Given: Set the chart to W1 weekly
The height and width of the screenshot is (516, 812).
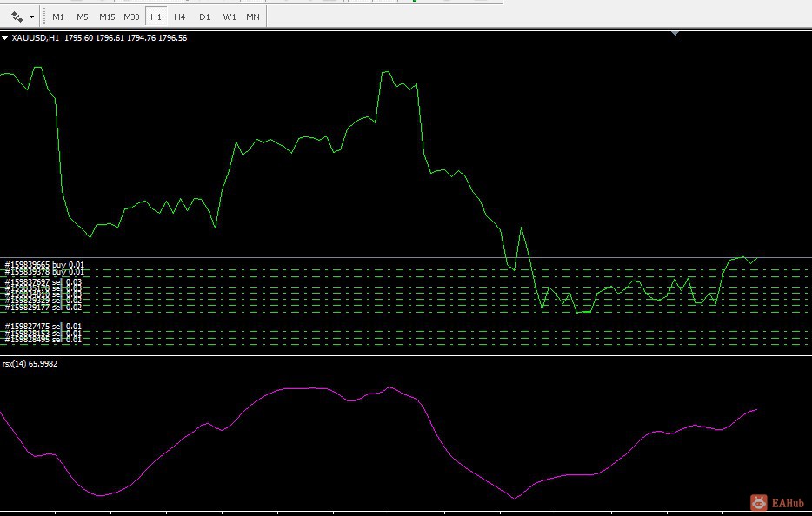Looking at the screenshot, I should (x=229, y=17).
